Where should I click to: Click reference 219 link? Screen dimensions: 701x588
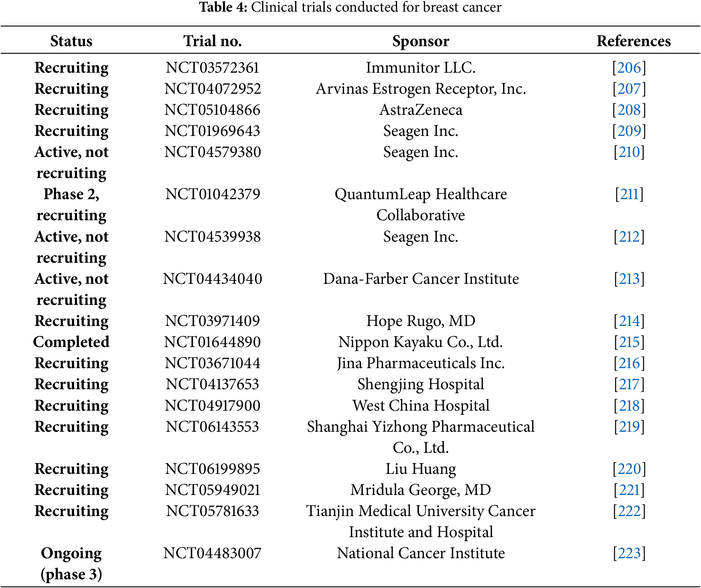click(629, 427)
